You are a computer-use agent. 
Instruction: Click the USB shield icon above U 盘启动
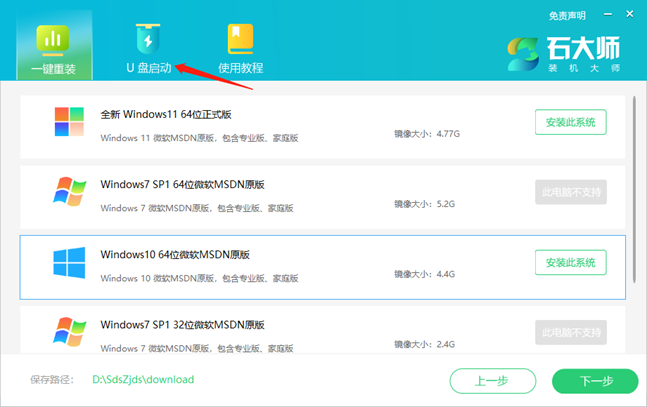click(148, 39)
